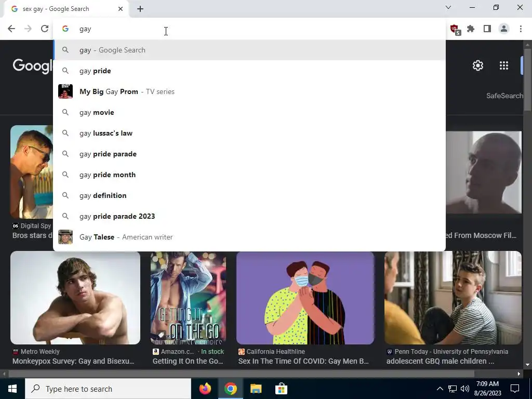Select 'gay - Google Search' suggestion

click(x=249, y=50)
